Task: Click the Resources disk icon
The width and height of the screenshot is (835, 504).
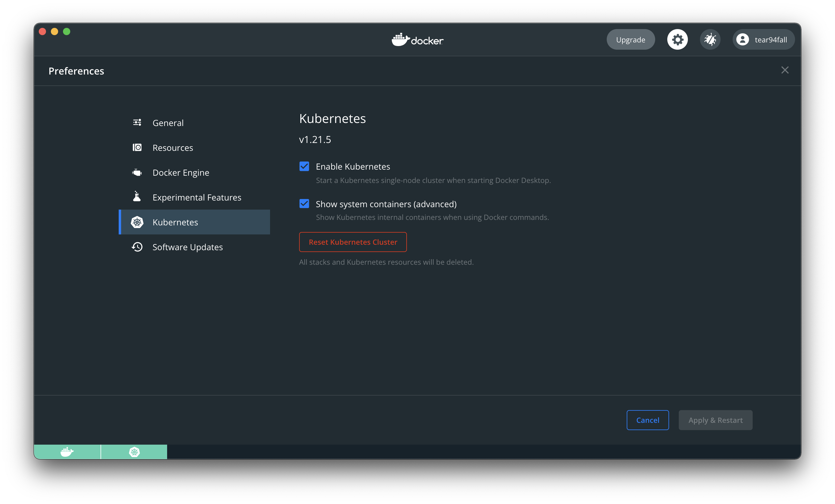Action: 137,148
